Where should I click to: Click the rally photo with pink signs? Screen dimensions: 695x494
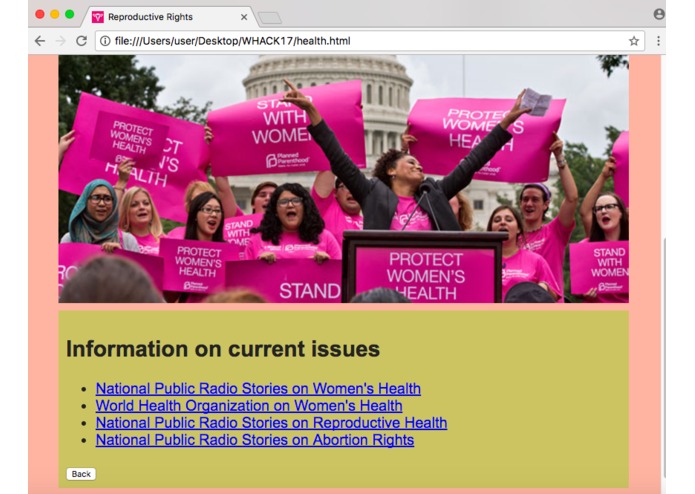point(344,179)
